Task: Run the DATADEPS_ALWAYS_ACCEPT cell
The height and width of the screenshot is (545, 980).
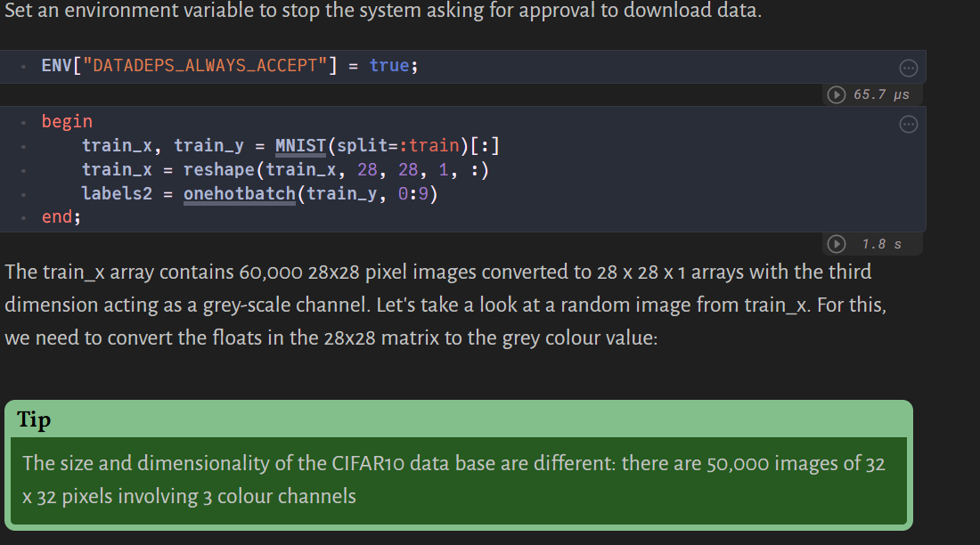Action: coord(835,94)
